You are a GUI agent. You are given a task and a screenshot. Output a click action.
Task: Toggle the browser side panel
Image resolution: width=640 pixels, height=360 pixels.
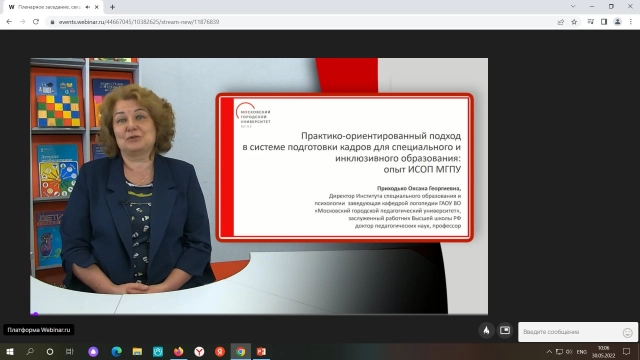click(604, 22)
